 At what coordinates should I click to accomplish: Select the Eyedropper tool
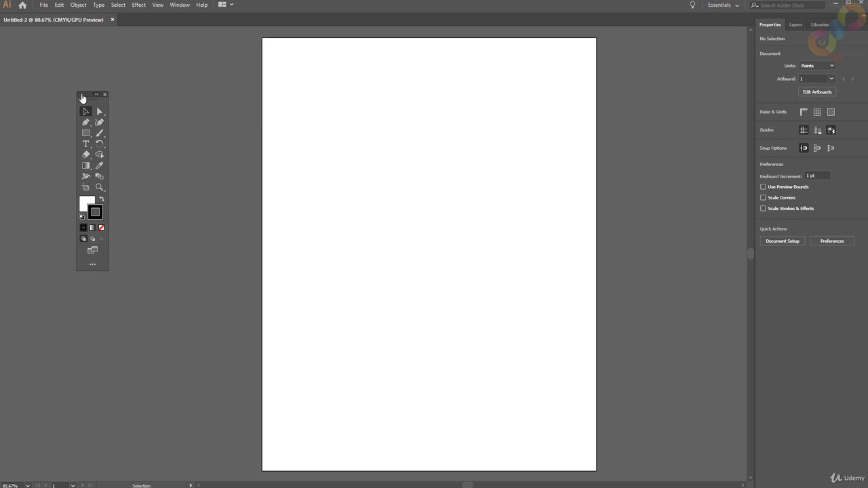point(99,165)
